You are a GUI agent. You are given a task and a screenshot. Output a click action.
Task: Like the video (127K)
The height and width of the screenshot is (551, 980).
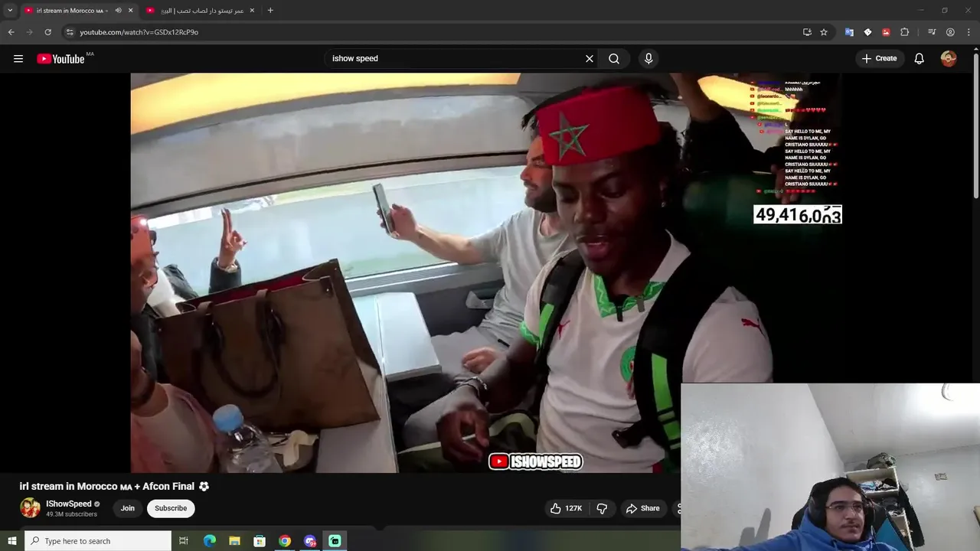pos(566,508)
